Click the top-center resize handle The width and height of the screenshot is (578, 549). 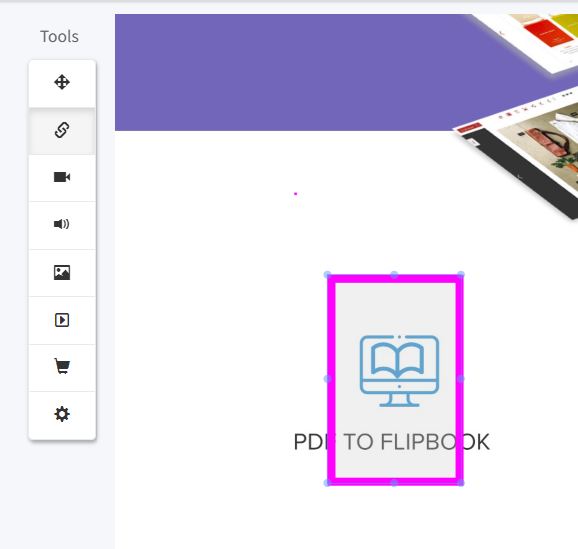tap(394, 275)
